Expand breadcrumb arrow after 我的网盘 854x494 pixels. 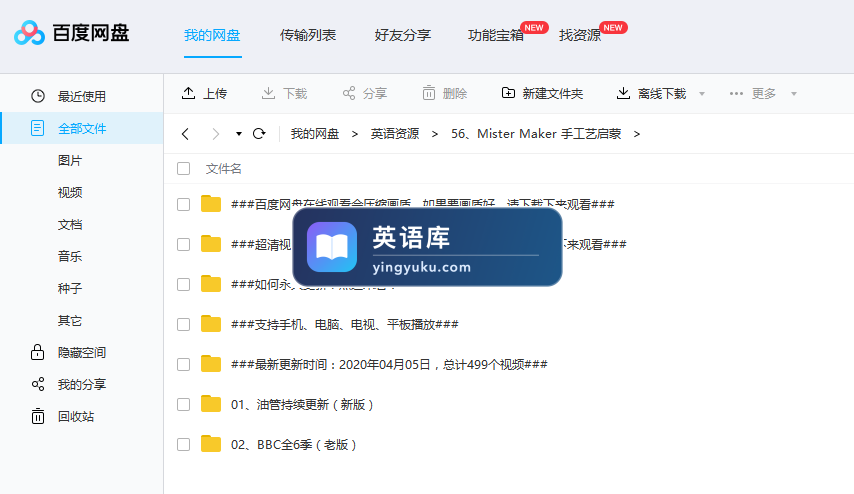point(355,134)
